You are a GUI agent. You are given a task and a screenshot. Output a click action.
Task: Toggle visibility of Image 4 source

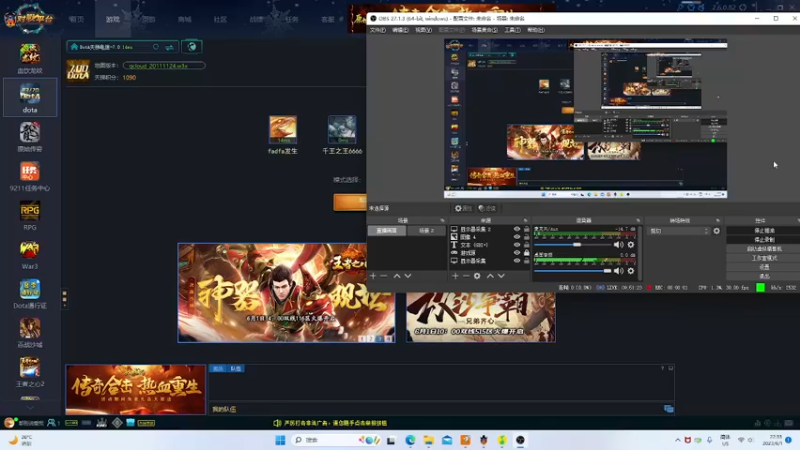coord(517,237)
